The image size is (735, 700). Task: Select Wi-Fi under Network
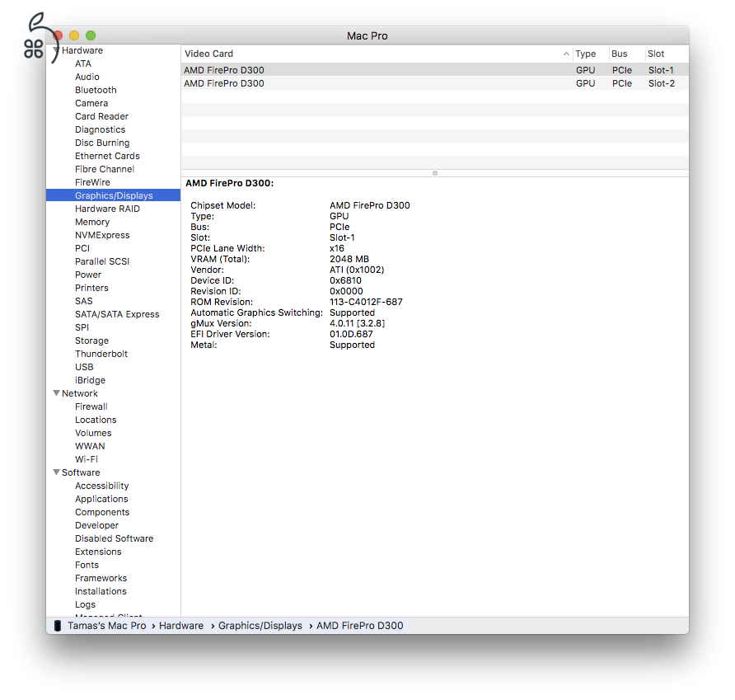coord(87,459)
